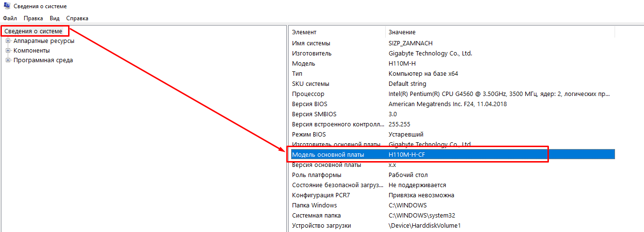Select the Тип row label
This screenshot has width=644, height=232.
click(x=297, y=74)
